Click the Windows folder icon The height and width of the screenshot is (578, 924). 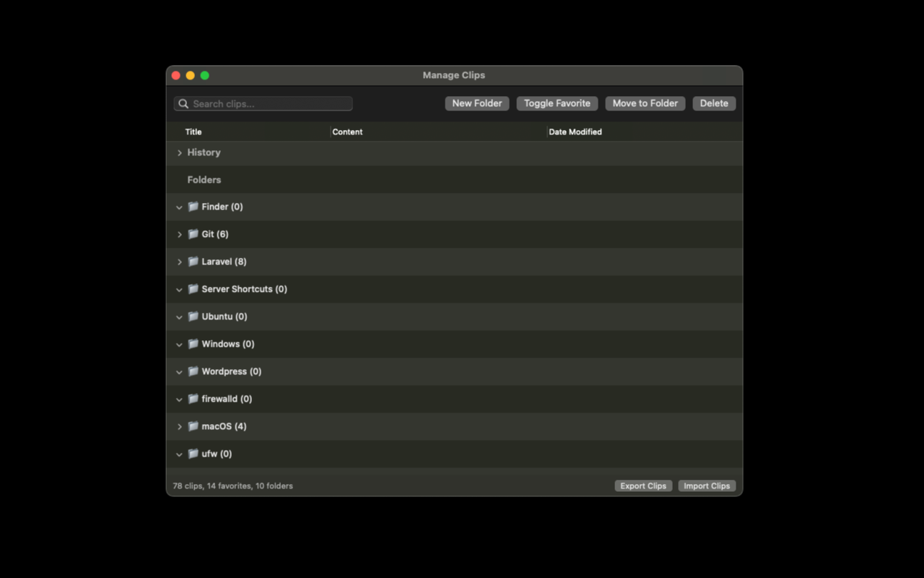point(193,344)
